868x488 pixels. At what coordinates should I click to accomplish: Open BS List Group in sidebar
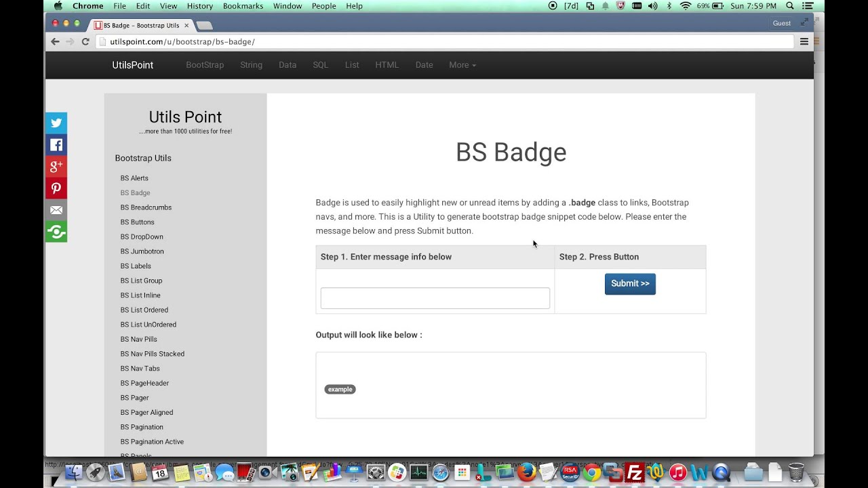coord(142,281)
